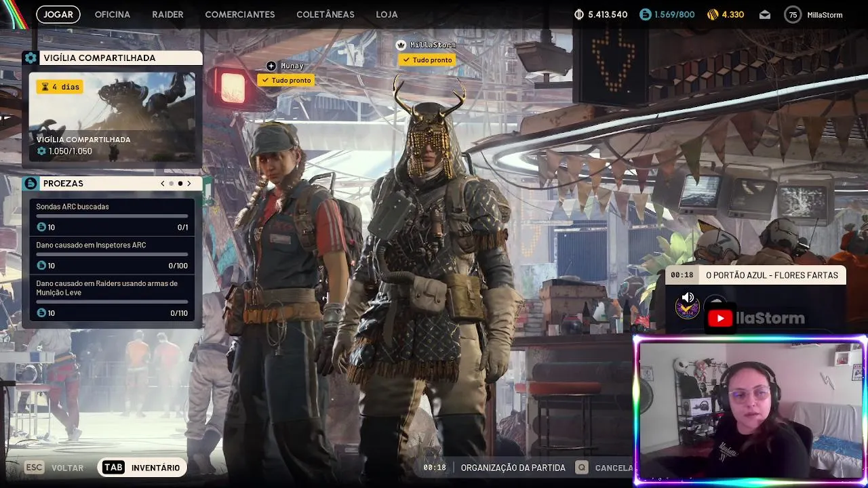Go to next Proezas page arrow
Screen dimensions: 868x488
(189, 184)
